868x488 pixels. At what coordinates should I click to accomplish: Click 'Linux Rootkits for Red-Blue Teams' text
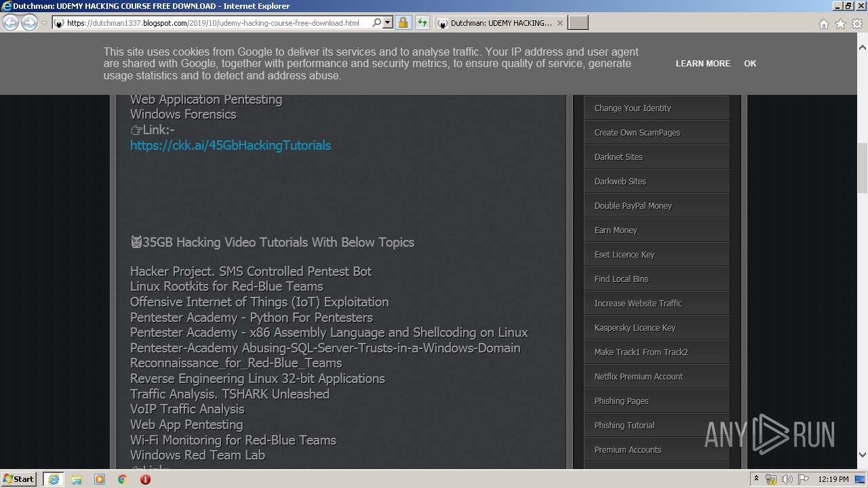coord(226,286)
